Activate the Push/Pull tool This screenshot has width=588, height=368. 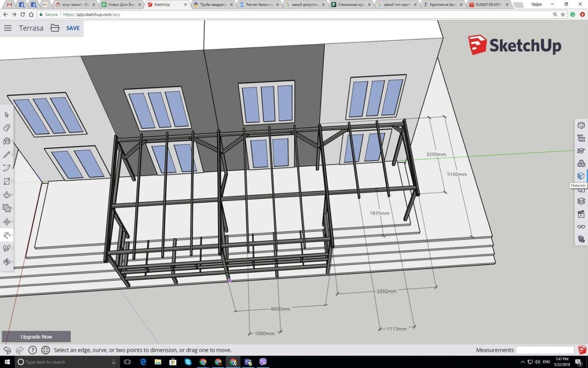7,195
